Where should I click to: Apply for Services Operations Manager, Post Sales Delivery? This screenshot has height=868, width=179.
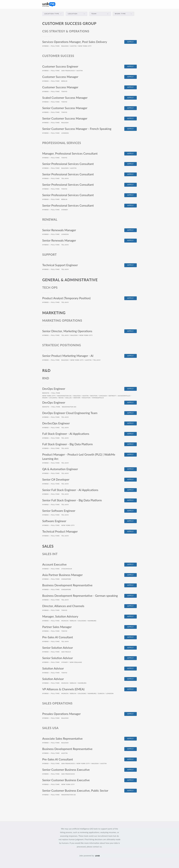[130, 42]
